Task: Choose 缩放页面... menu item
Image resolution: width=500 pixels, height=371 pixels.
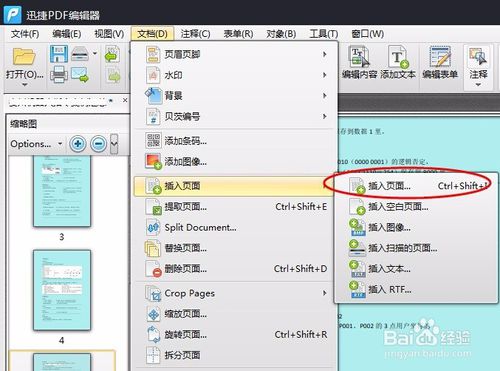Action: coord(233,314)
